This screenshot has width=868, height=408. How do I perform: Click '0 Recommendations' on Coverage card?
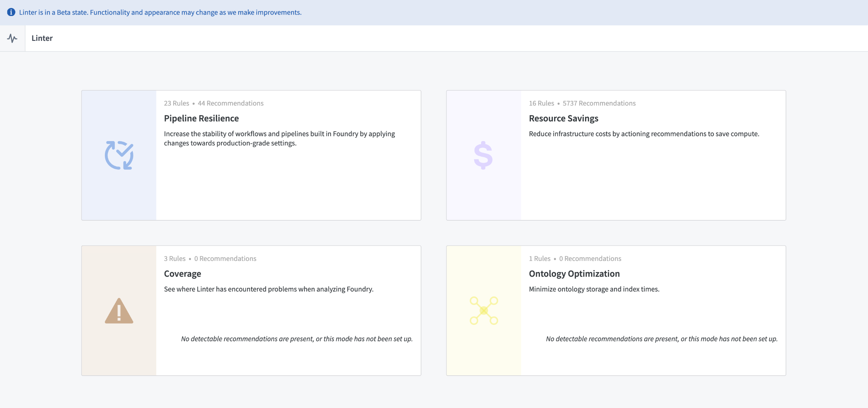pos(225,258)
